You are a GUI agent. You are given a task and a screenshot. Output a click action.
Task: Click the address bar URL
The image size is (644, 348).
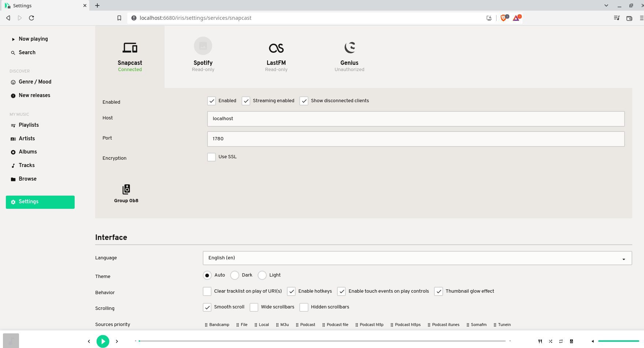click(195, 18)
